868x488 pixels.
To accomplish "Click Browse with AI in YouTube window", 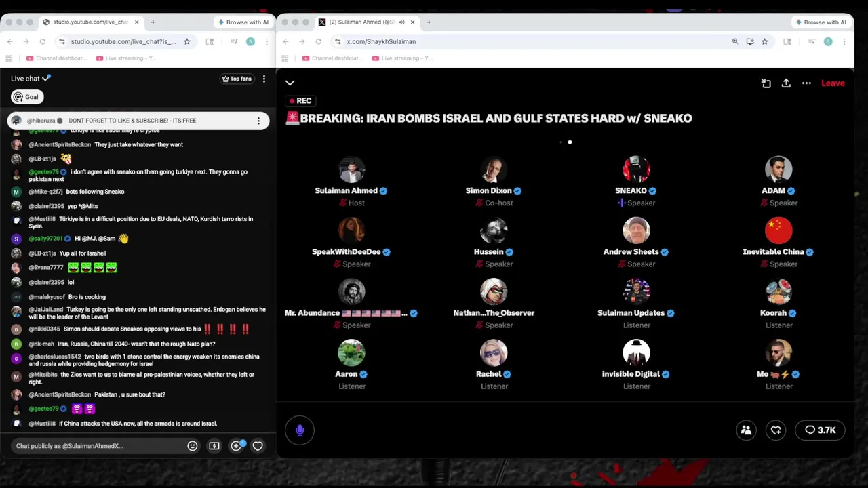I will point(243,22).
